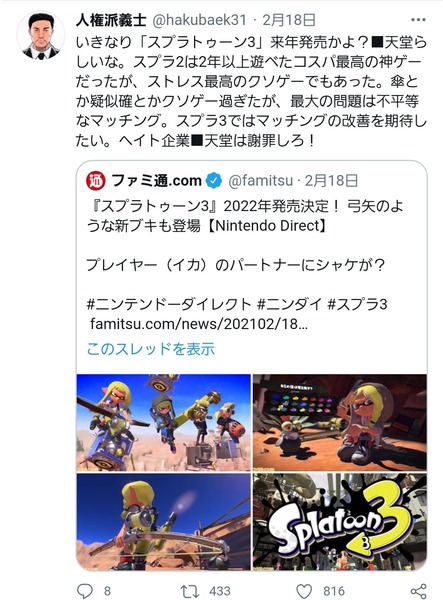
Task: Open the @hakubaek31 handle
Action: click(x=199, y=20)
